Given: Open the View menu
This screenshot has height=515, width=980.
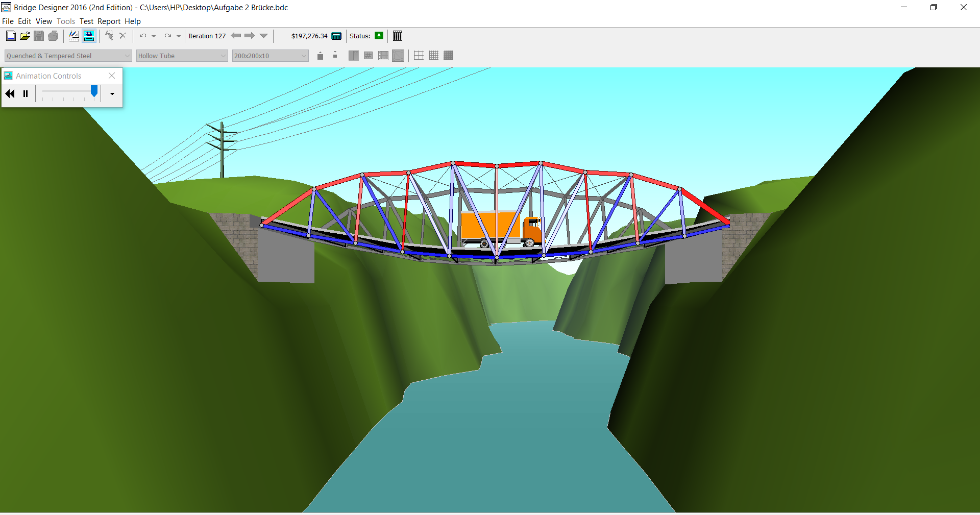Looking at the screenshot, I should 43,21.
